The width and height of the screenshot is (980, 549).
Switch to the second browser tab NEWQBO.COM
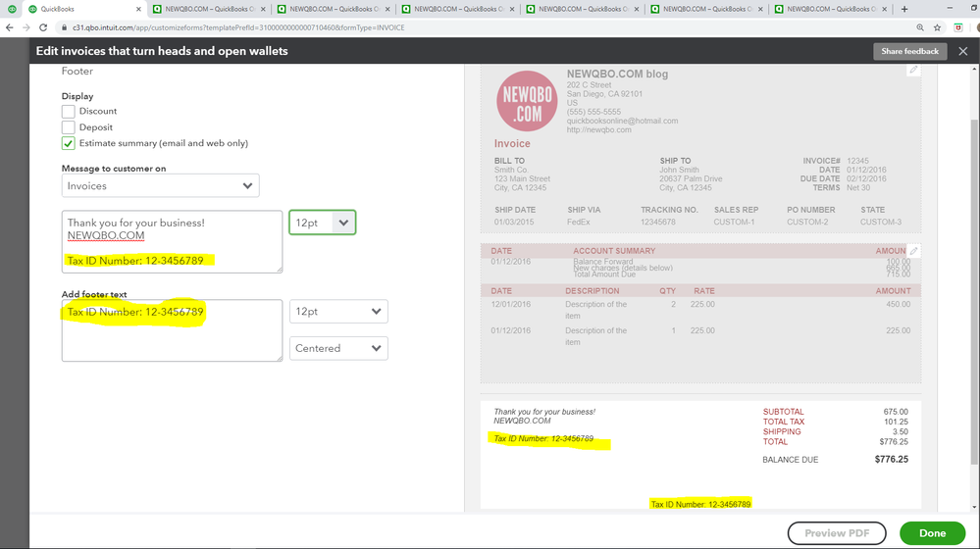click(x=209, y=9)
